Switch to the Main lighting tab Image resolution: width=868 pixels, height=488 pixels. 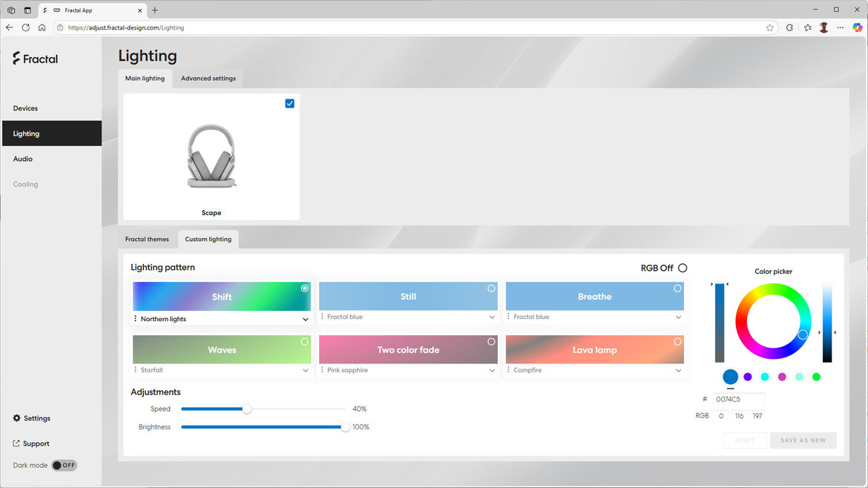[x=145, y=79]
